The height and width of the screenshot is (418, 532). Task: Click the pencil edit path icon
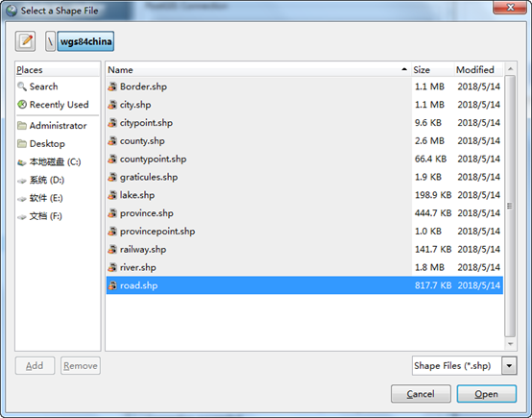tap(25, 41)
